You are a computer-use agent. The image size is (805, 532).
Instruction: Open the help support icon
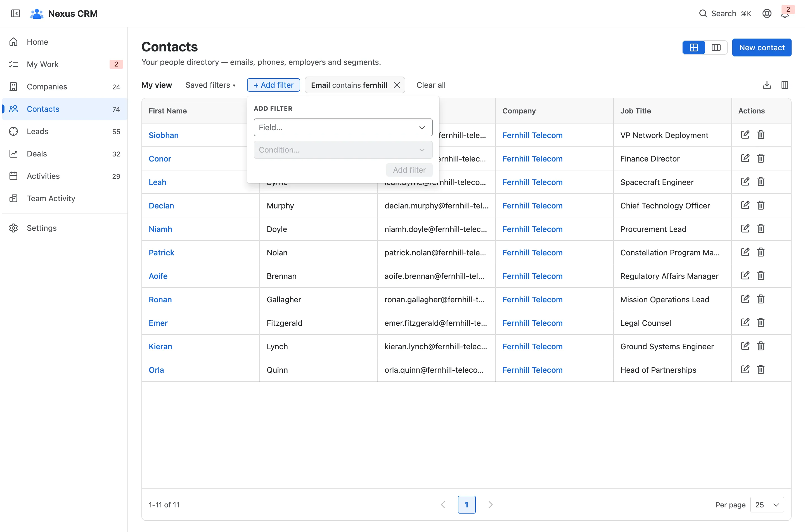(767, 14)
